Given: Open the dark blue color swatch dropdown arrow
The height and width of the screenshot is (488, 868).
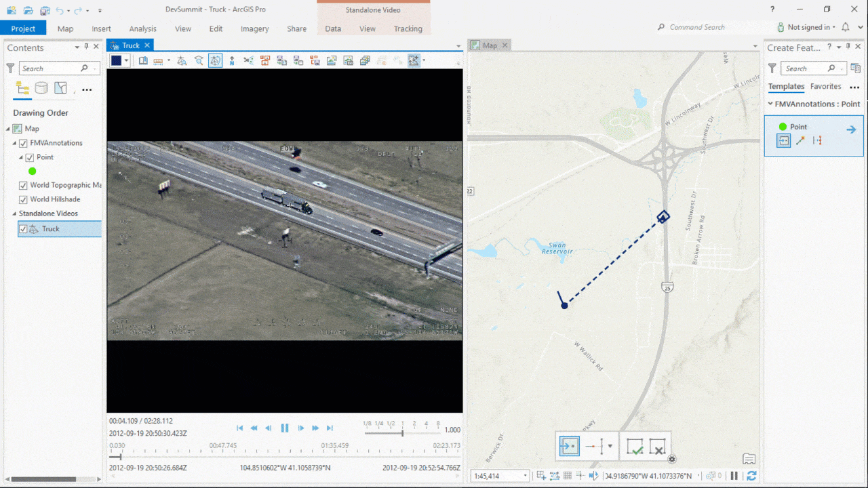Looking at the screenshot, I should (x=127, y=60).
